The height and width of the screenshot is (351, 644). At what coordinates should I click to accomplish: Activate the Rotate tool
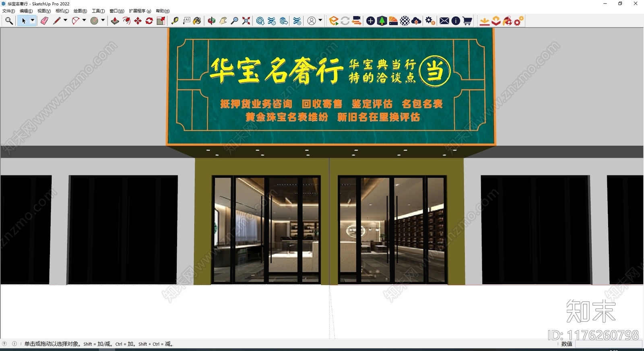pyautogui.click(x=149, y=21)
